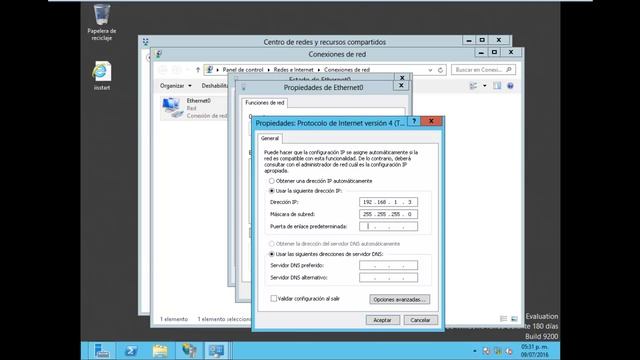Click Deshabilitar in Conexiones de red toolbar
The width and height of the screenshot is (640, 360).
tap(215, 86)
